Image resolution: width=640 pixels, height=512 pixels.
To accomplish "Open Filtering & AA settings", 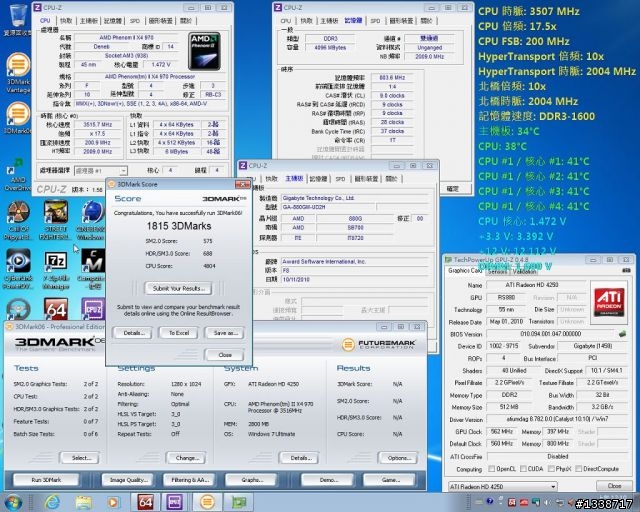I will click(x=190, y=480).
